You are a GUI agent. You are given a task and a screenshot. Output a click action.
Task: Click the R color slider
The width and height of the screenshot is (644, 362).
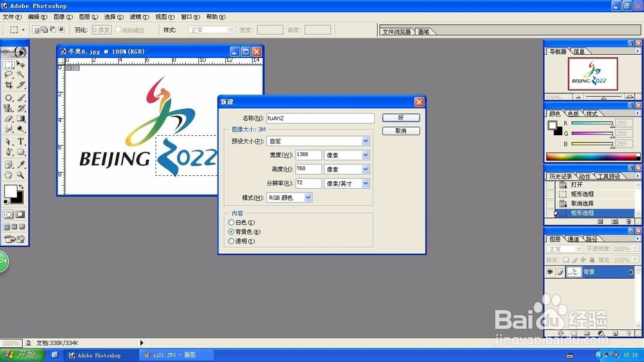(x=591, y=123)
